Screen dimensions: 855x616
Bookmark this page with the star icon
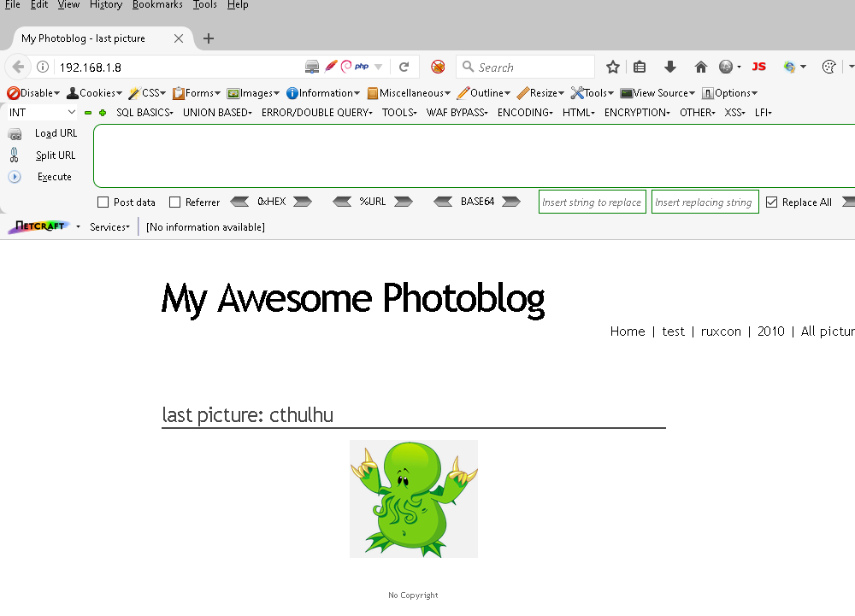[x=613, y=67]
